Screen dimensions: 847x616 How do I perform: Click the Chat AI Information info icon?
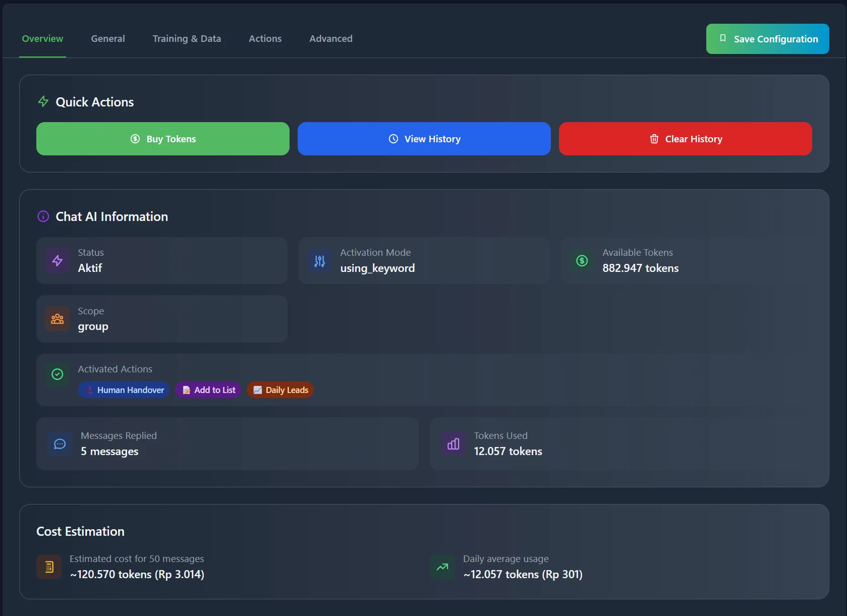tap(43, 216)
